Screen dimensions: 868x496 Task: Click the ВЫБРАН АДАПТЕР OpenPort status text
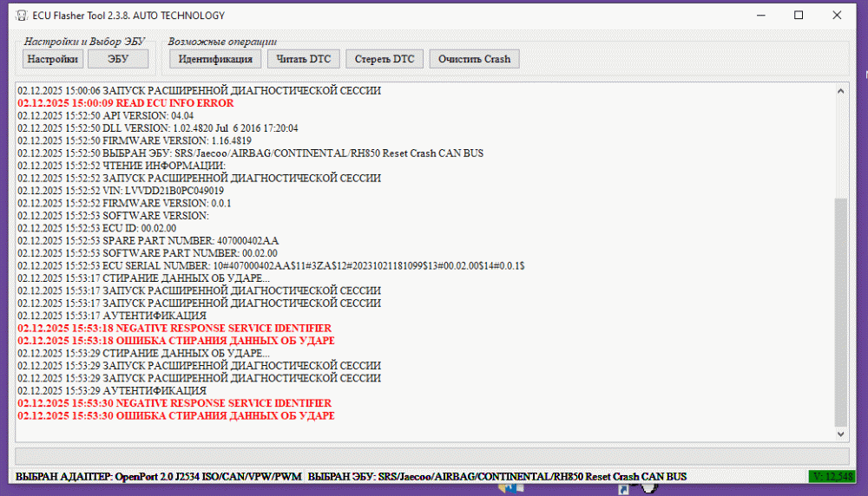pos(157,477)
